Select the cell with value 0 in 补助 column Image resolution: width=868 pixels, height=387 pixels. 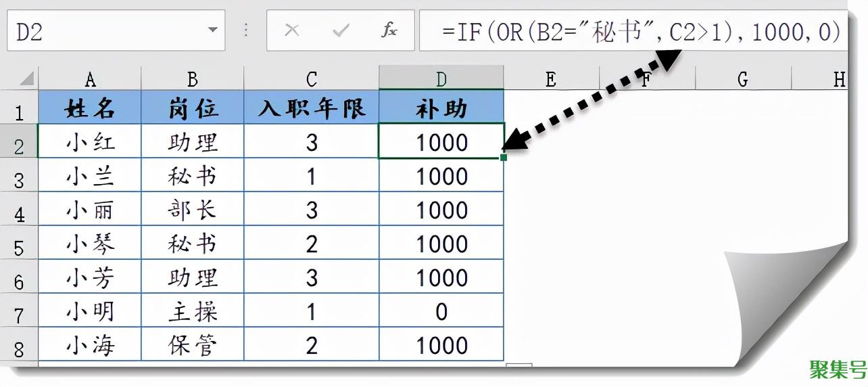(x=441, y=311)
